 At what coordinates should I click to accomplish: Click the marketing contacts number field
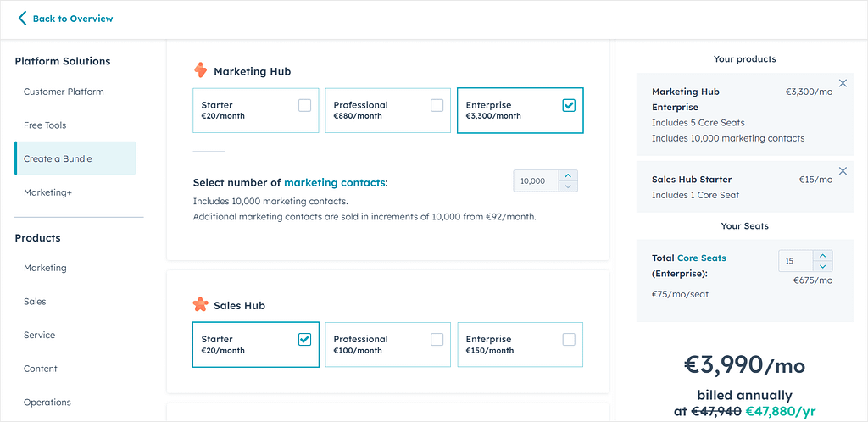(536, 180)
